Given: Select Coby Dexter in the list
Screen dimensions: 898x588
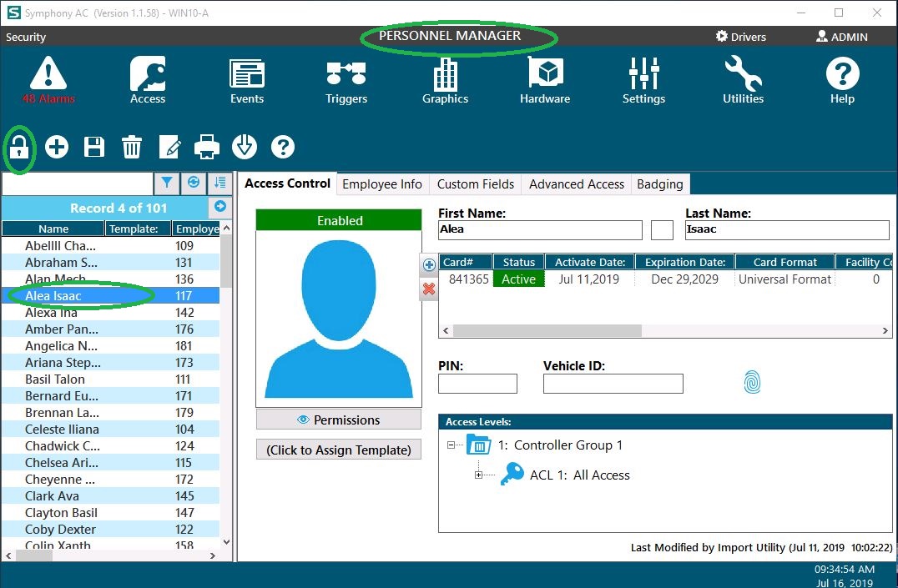Looking at the screenshot, I should click(x=110, y=529).
